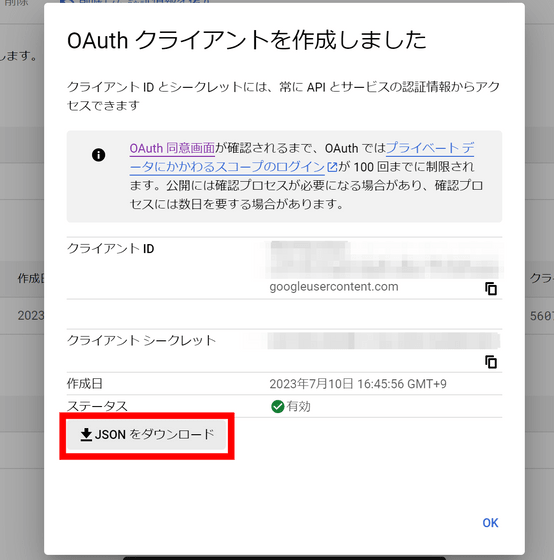Viewport: 554px width, 560px height.
Task: Click the JSON をダウンロード button label
Action: (x=154, y=434)
